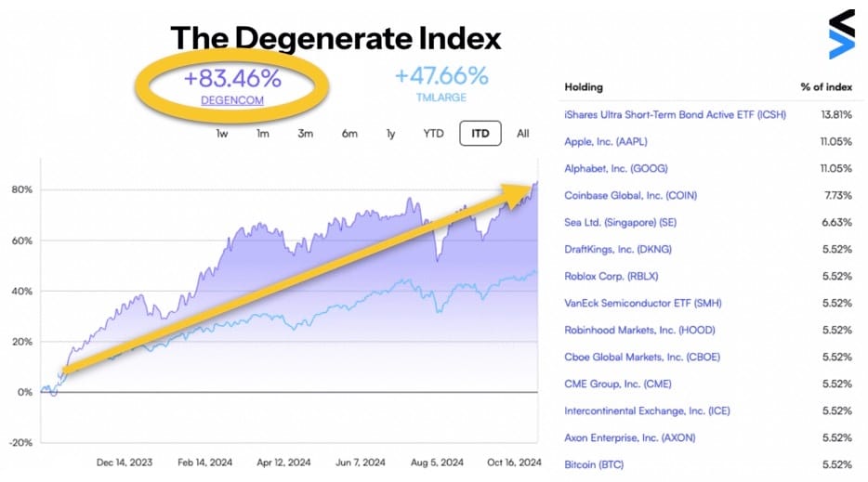Open Robinhood Markets, Inc. (HOOD) holding
The width and height of the screenshot is (868, 482).
tap(639, 330)
